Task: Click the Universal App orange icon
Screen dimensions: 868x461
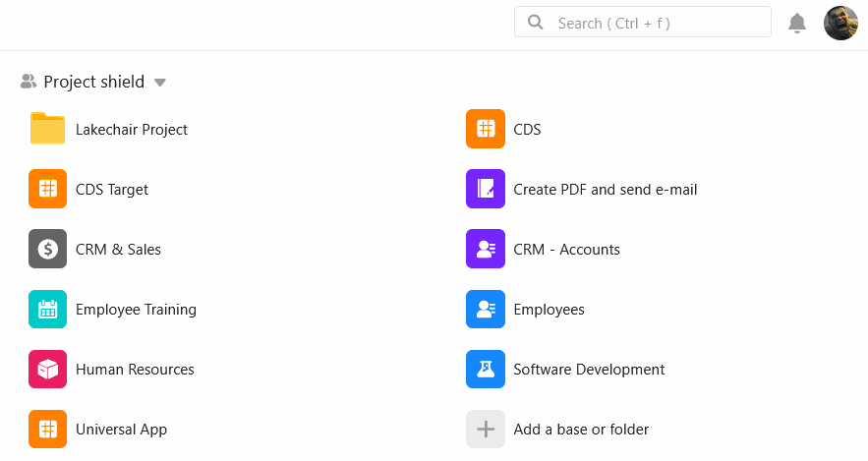Action: [x=47, y=430]
